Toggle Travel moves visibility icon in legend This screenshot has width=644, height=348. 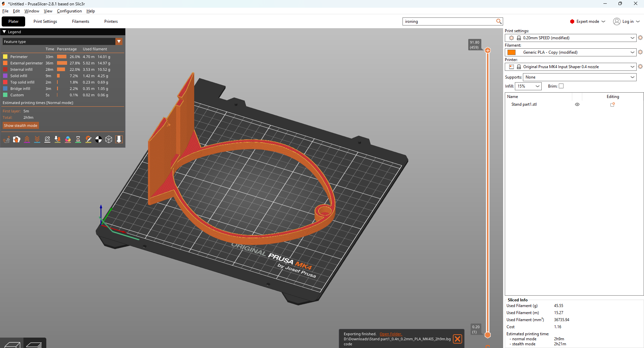click(x=6, y=139)
